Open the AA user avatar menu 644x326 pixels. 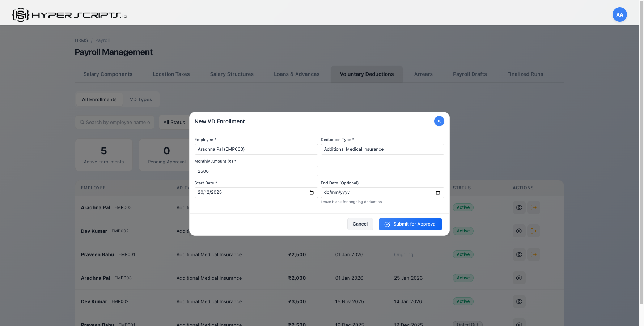click(620, 14)
